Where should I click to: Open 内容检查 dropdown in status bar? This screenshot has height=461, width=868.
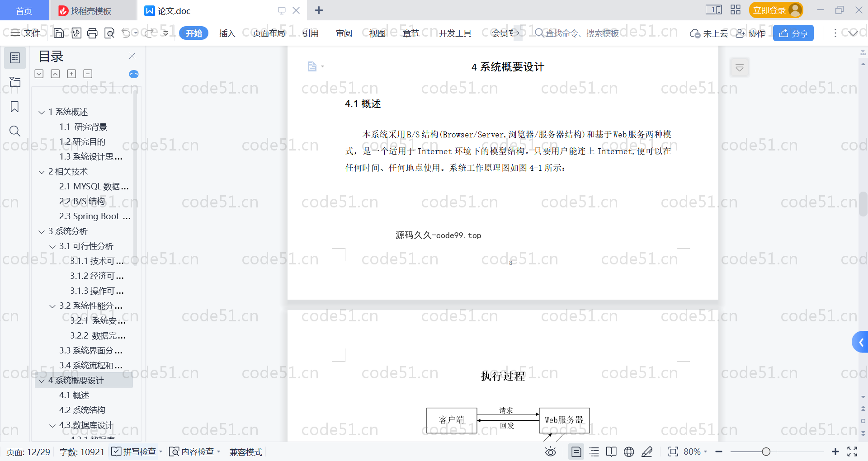pyautogui.click(x=195, y=452)
